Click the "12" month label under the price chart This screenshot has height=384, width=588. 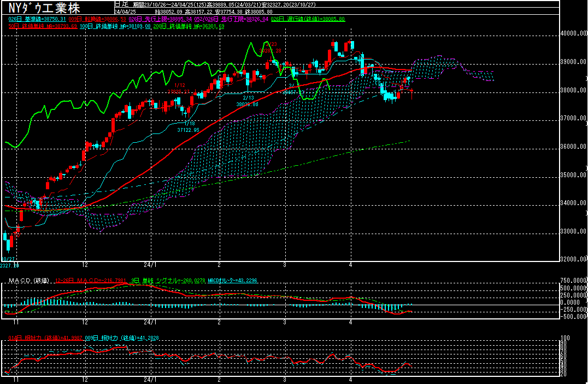click(85, 265)
